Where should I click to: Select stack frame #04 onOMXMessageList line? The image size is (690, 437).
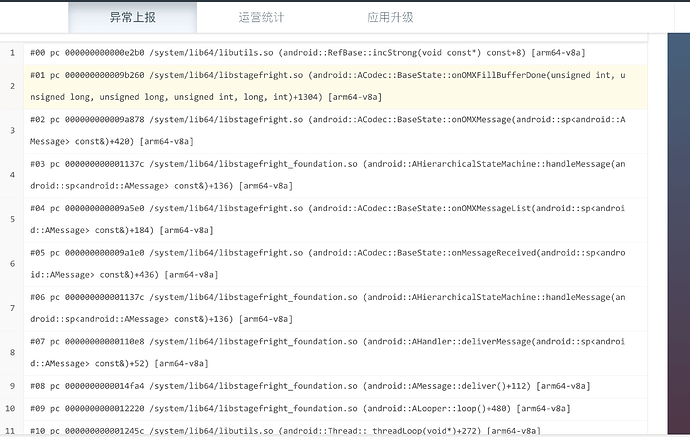click(335, 220)
